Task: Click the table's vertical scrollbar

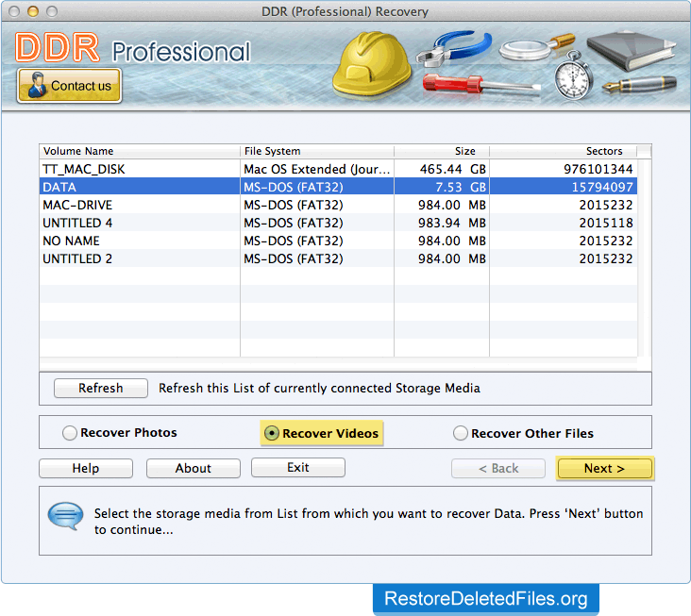Action: click(x=644, y=258)
